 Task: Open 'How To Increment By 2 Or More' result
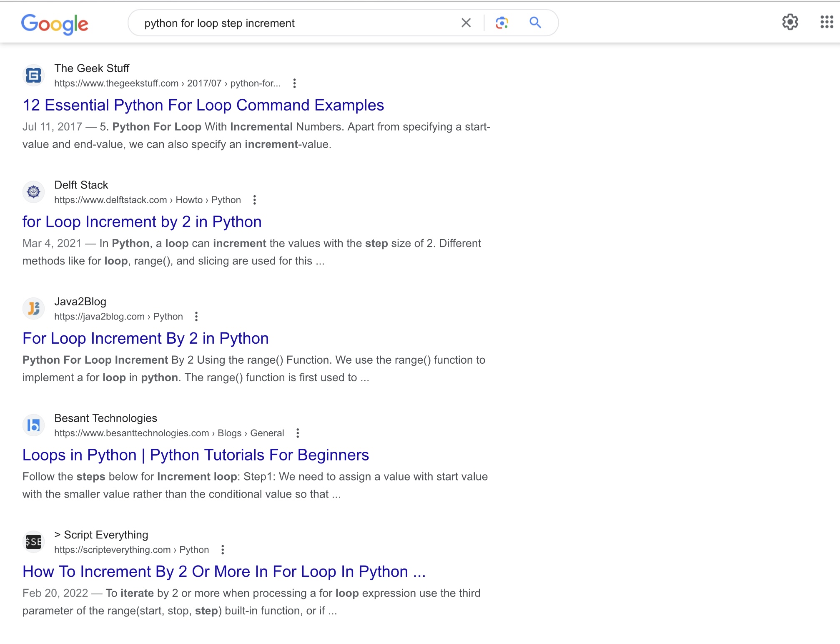point(224,571)
